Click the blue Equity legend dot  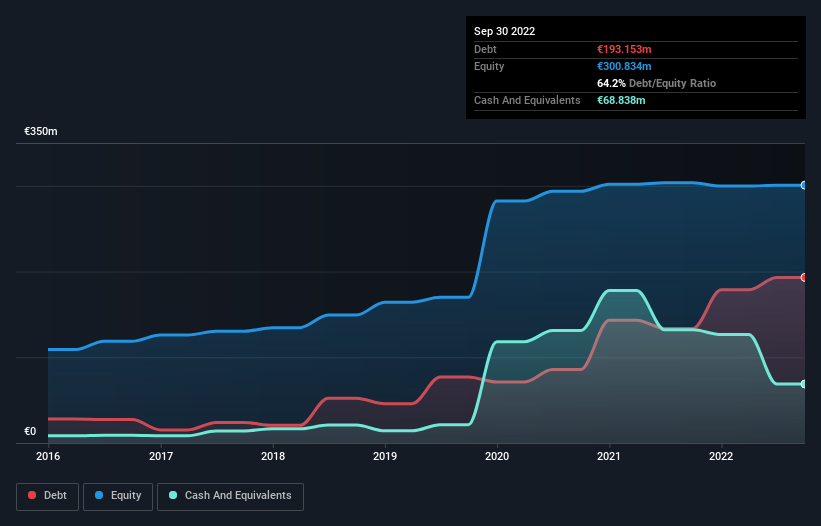98,495
